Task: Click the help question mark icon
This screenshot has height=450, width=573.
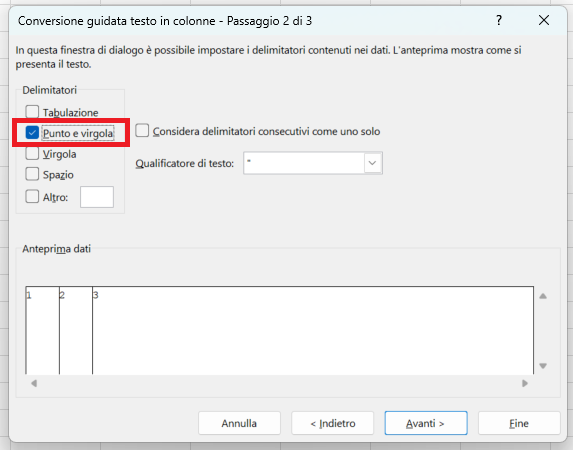Action: click(499, 20)
